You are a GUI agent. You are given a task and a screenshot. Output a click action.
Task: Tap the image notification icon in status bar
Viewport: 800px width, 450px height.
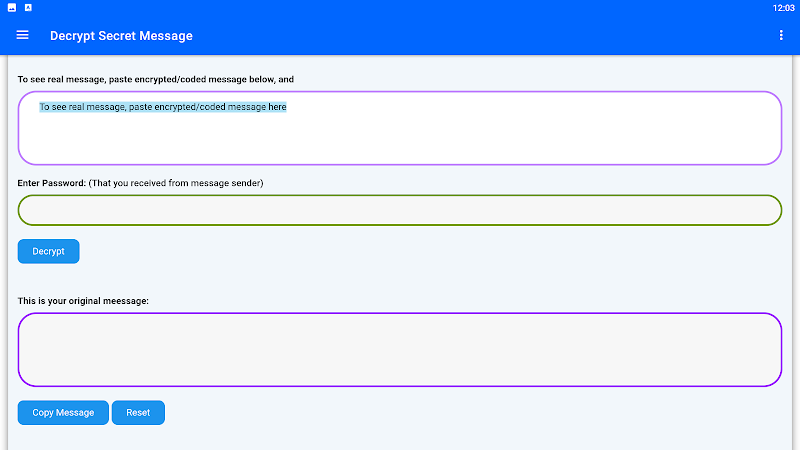tap(12, 8)
